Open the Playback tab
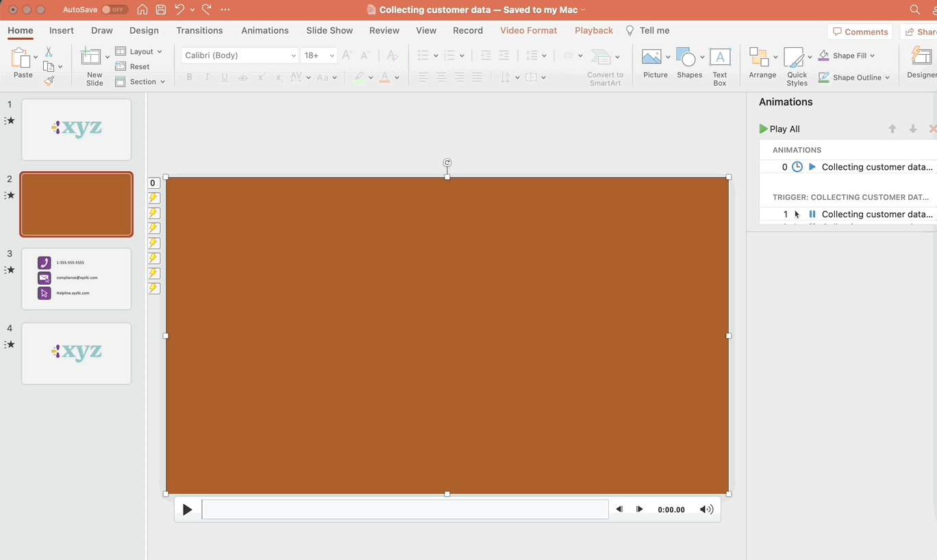This screenshot has width=937, height=560. (594, 30)
